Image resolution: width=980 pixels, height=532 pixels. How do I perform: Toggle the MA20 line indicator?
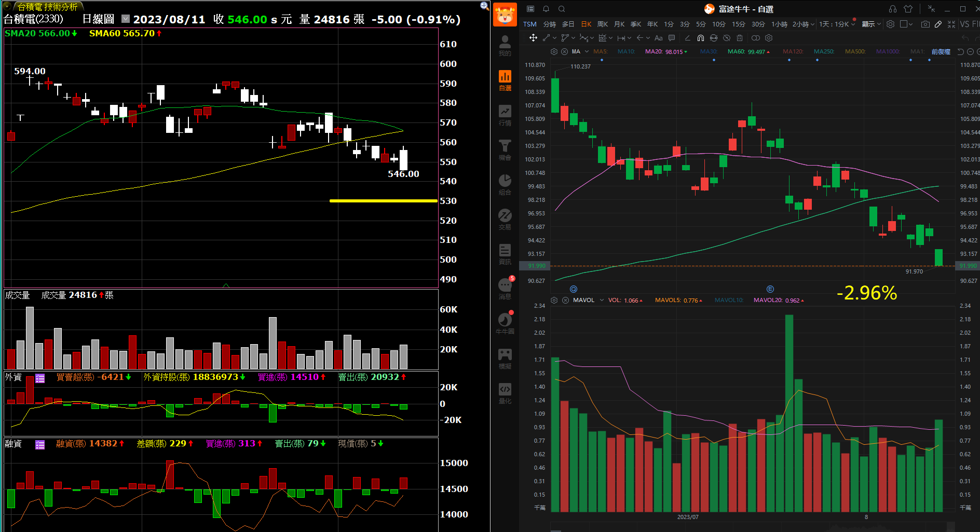point(666,51)
